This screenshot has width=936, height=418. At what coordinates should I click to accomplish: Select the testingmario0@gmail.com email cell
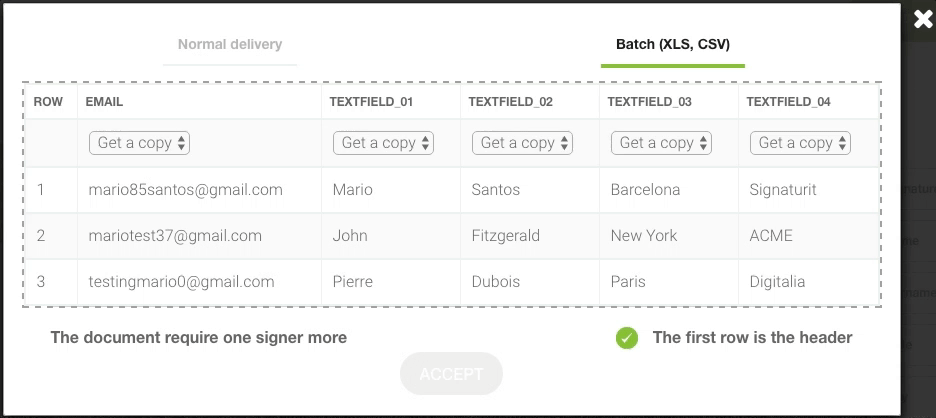pos(199,282)
